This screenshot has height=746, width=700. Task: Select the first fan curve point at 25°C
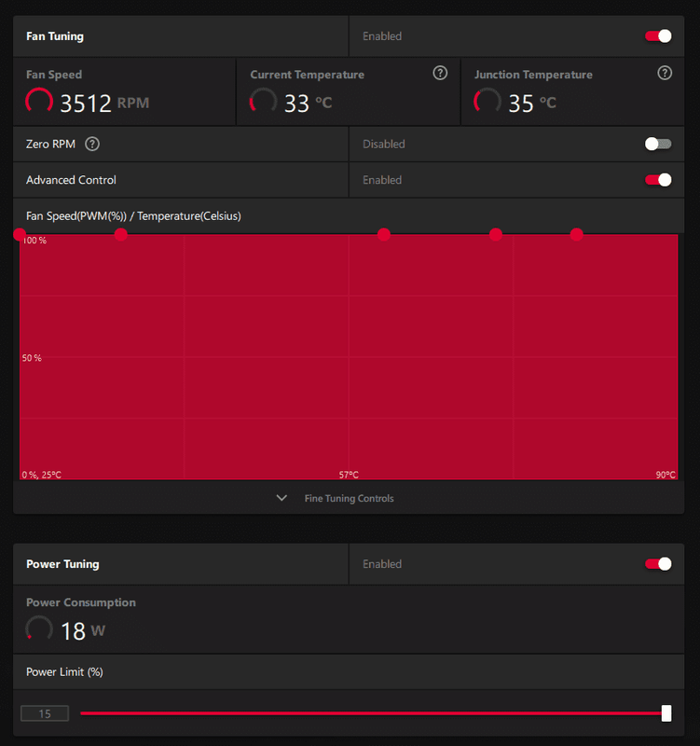pyautogui.click(x=20, y=235)
